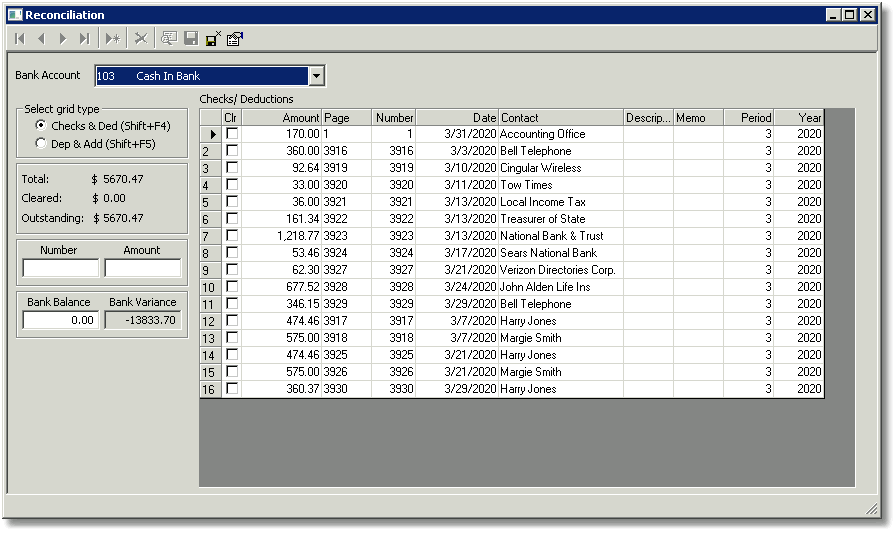The image size is (896, 533).
Task: Click the 92.64 amount cell
Action: (x=282, y=168)
